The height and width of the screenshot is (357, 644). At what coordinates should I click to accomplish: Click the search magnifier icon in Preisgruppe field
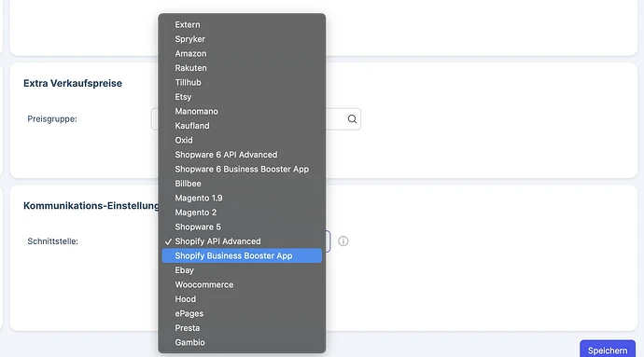point(352,119)
